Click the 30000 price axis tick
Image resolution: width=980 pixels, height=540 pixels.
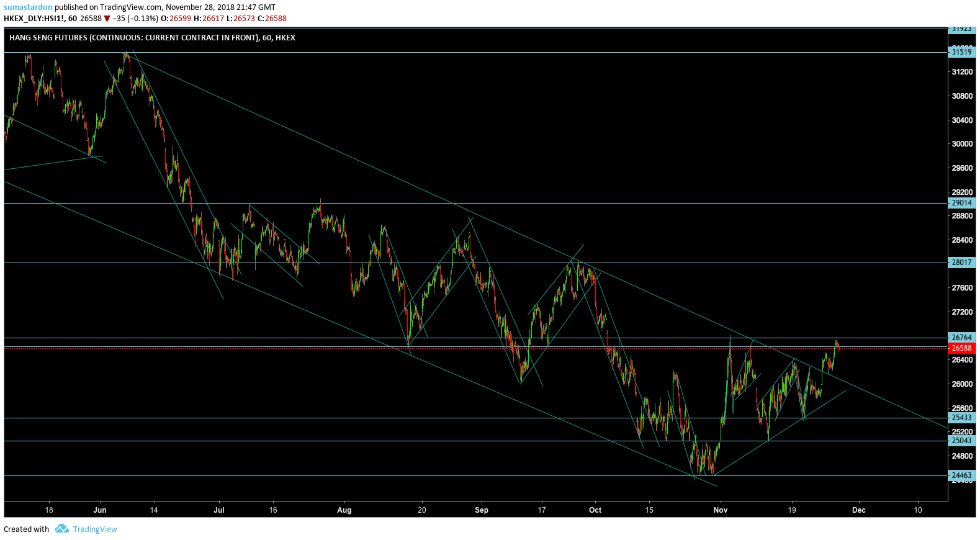pos(962,144)
